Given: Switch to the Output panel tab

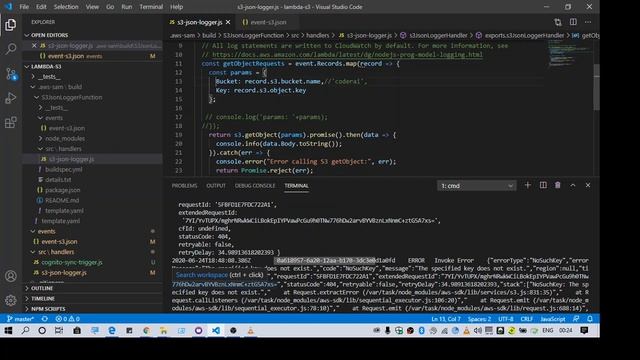Looking at the screenshot, I should [x=216, y=186].
